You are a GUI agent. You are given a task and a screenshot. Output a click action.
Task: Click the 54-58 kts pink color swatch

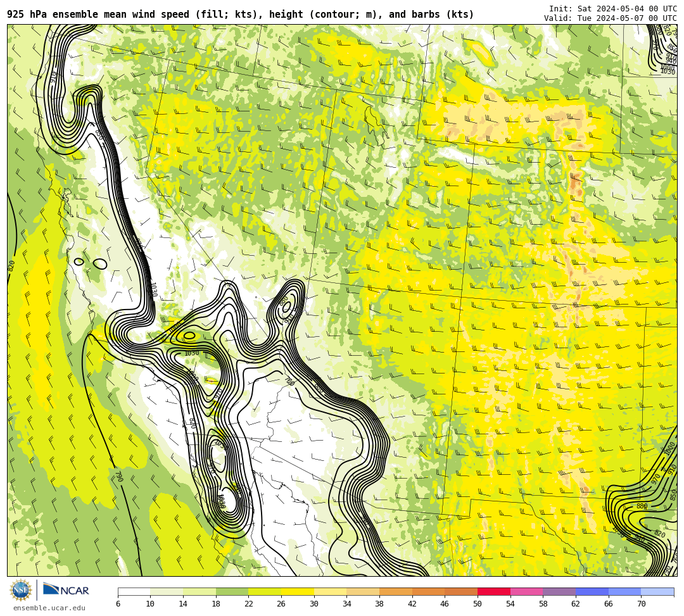[x=526, y=591]
